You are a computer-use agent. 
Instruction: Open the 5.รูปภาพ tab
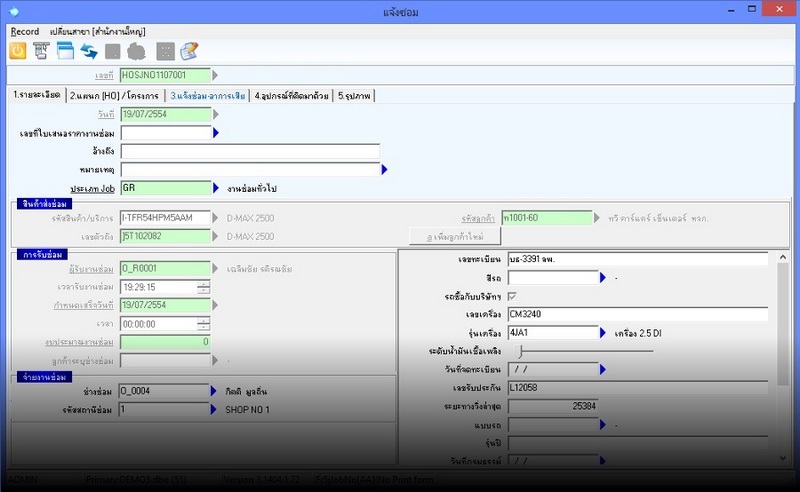coord(354,96)
